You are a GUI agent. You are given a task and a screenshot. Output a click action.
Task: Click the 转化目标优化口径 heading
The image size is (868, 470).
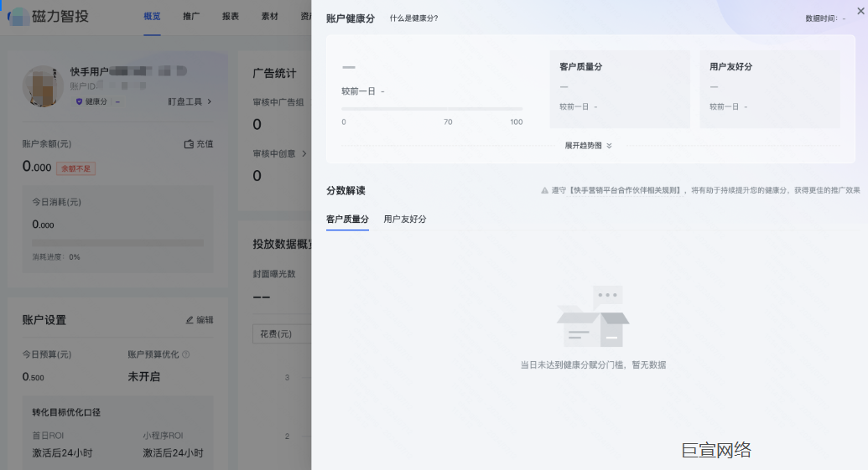coord(66,412)
